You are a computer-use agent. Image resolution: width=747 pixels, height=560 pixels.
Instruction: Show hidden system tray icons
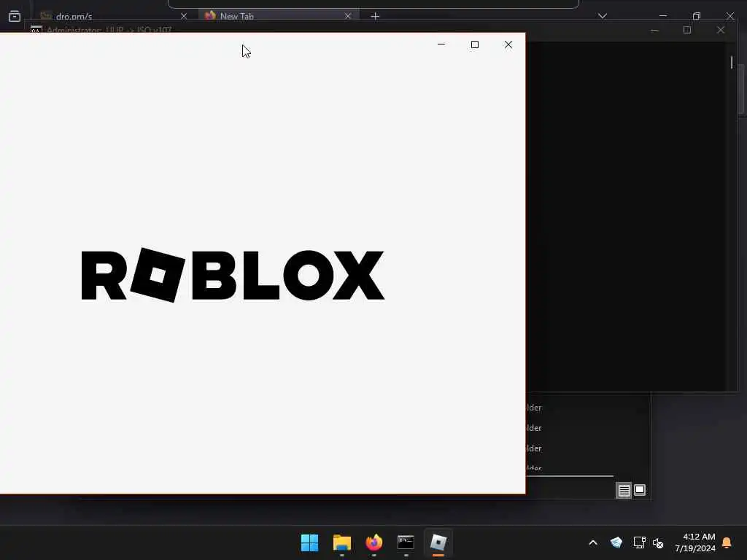click(x=593, y=542)
